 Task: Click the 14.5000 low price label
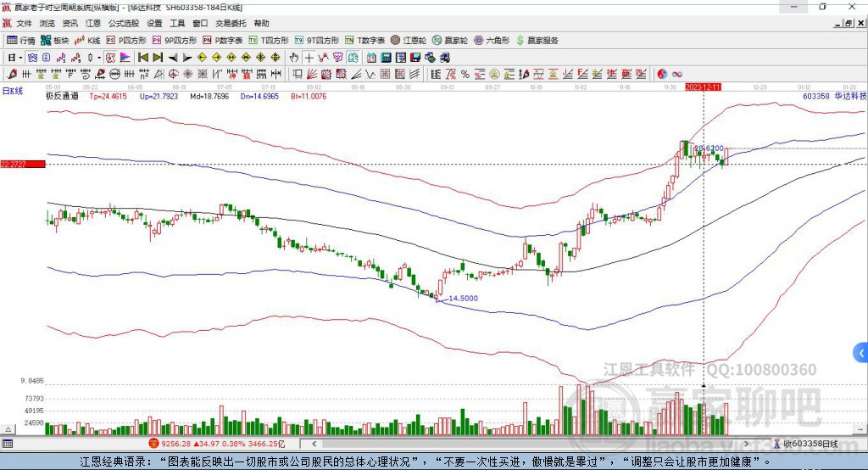tap(463, 298)
